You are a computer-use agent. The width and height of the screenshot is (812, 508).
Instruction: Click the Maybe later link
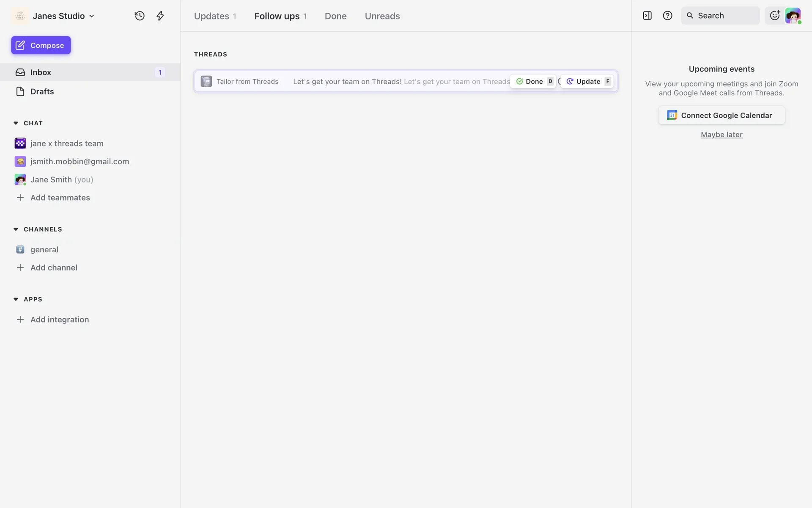(x=721, y=135)
